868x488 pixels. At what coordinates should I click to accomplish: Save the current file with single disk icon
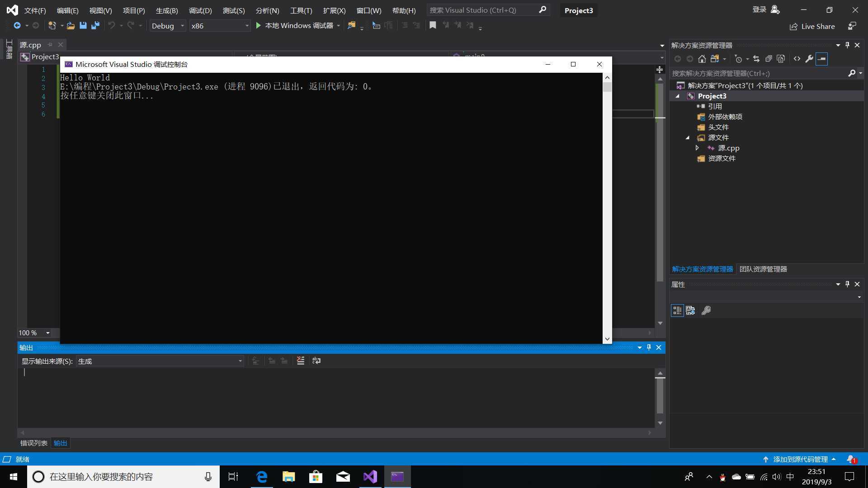point(83,26)
